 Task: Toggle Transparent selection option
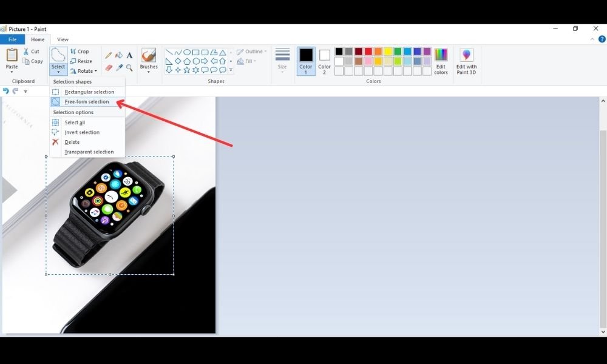(x=87, y=152)
